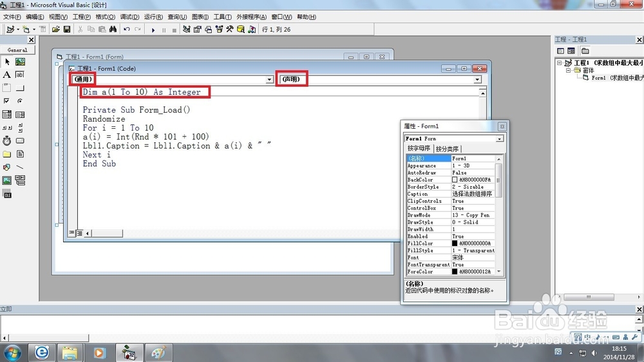Click the Open Project folder icon
This screenshot has width=644, height=362.
pyautogui.click(x=56, y=29)
